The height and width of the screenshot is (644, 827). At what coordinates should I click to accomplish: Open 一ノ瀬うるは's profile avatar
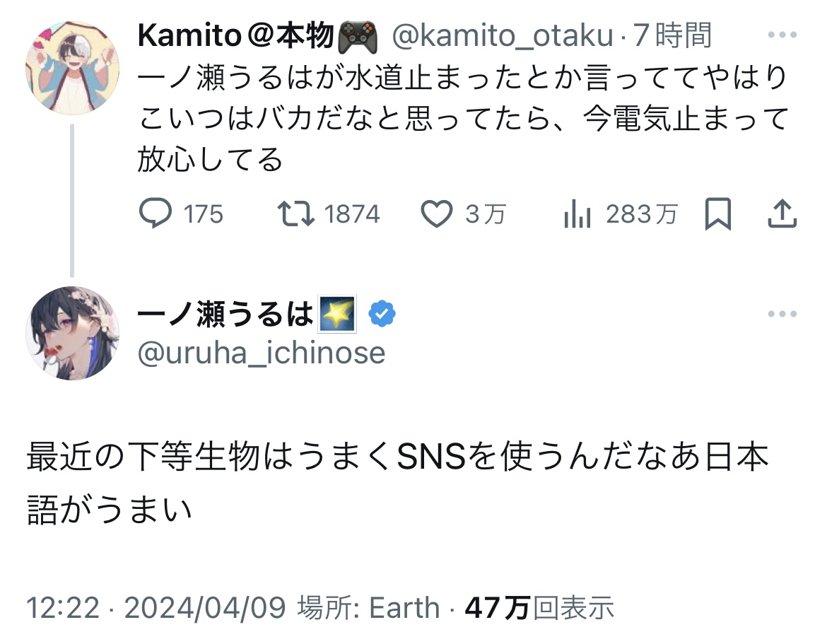[72, 333]
